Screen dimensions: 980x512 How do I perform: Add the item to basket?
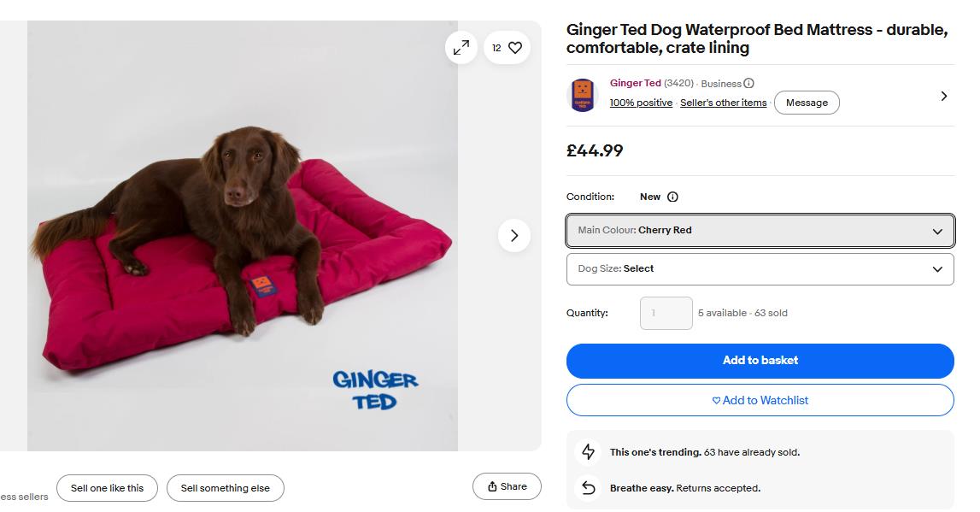click(760, 361)
